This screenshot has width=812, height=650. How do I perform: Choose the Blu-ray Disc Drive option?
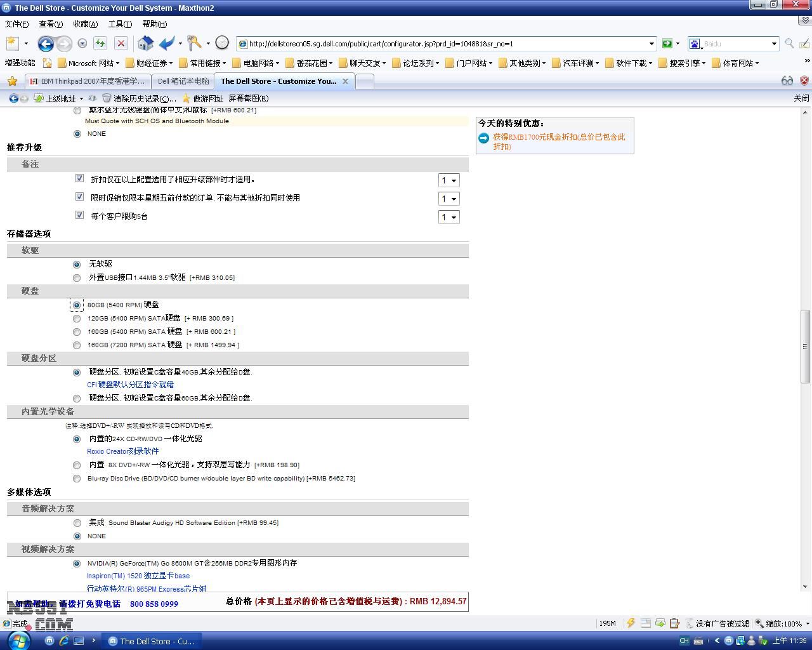coord(77,479)
